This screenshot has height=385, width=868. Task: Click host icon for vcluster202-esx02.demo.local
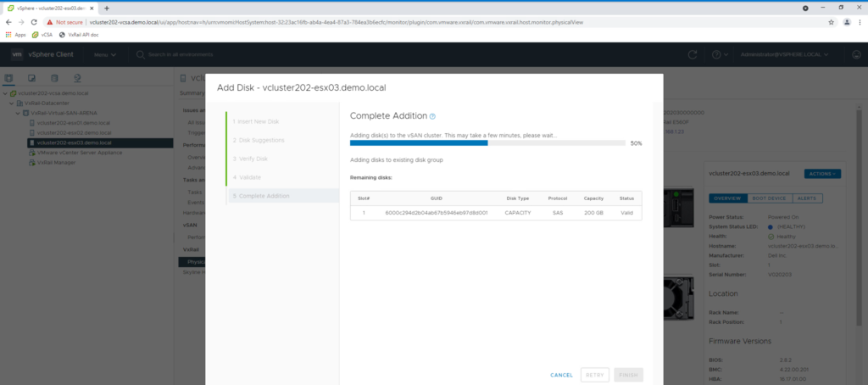[x=31, y=133]
